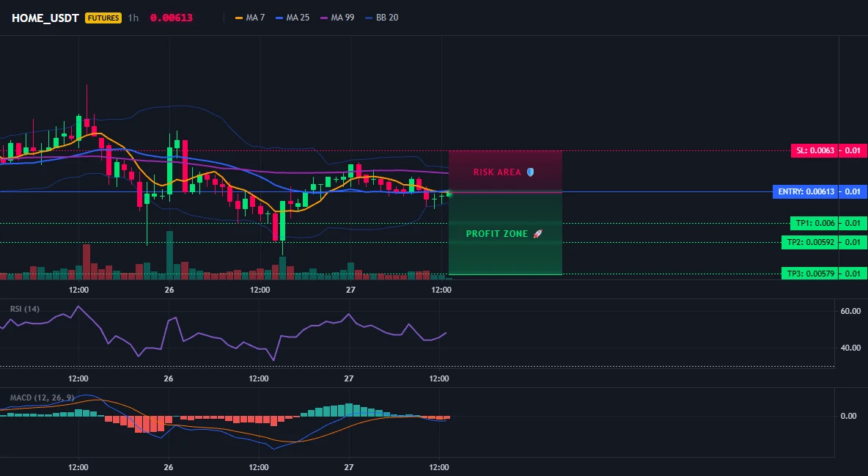Click the RSI (14) indicator label

25,309
